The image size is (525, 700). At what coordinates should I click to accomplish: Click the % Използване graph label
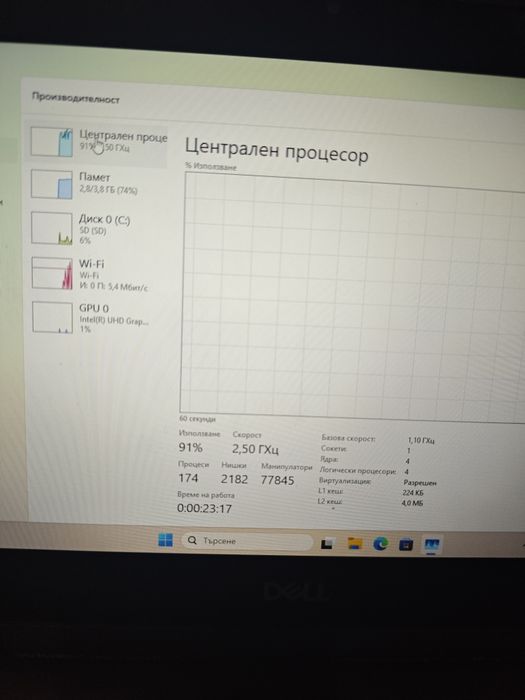point(211,167)
